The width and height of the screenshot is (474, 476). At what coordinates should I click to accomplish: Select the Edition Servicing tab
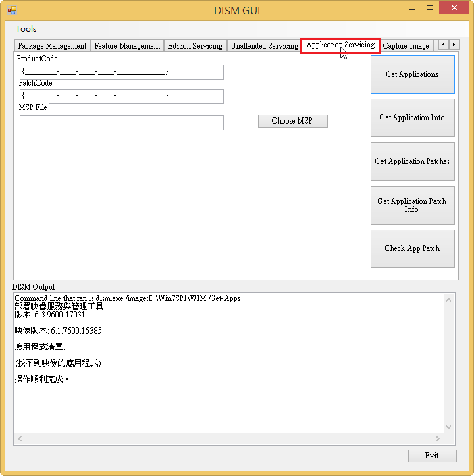[x=195, y=46]
